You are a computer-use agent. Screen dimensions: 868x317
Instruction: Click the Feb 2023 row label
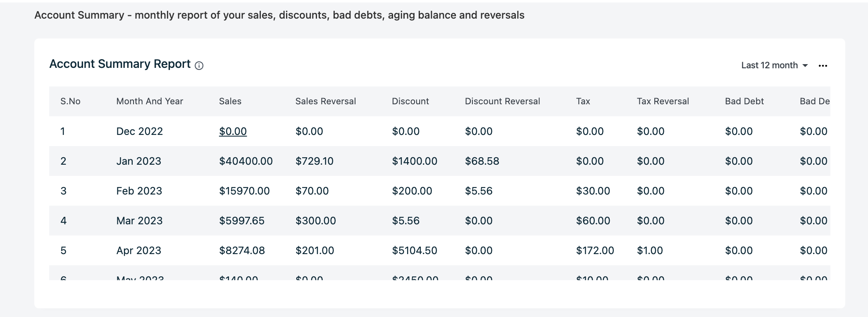139,191
